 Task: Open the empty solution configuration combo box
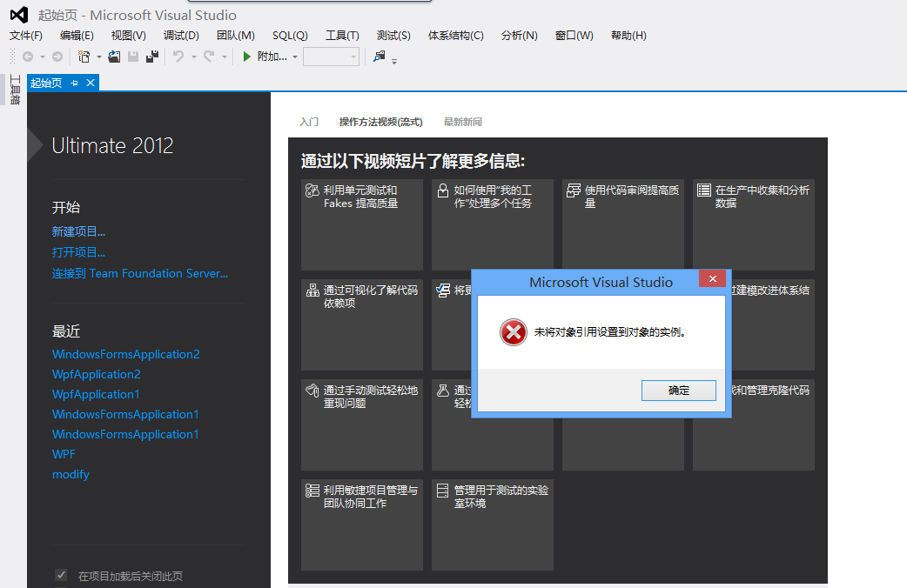click(x=331, y=57)
